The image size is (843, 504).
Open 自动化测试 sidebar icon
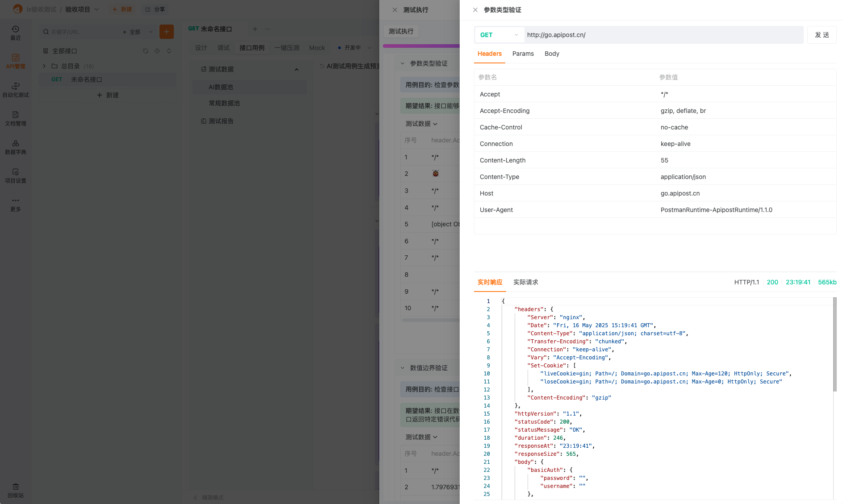click(x=15, y=90)
